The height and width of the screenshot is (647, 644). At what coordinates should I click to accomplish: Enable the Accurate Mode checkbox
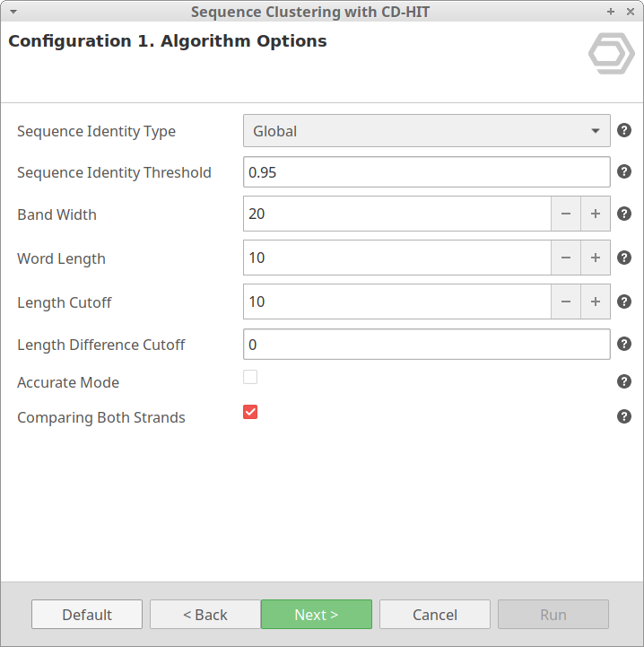point(250,378)
